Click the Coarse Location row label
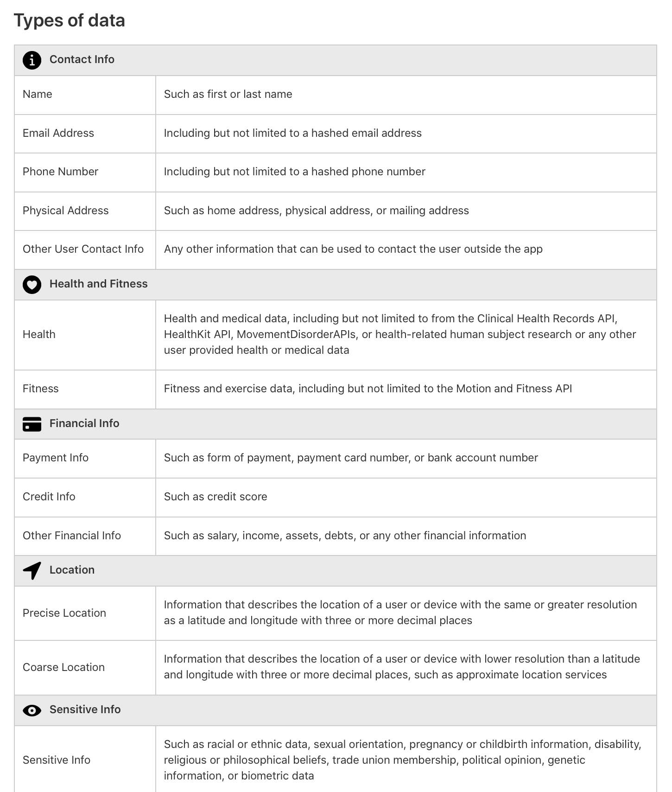Image resolution: width=672 pixels, height=792 pixels. tap(64, 667)
